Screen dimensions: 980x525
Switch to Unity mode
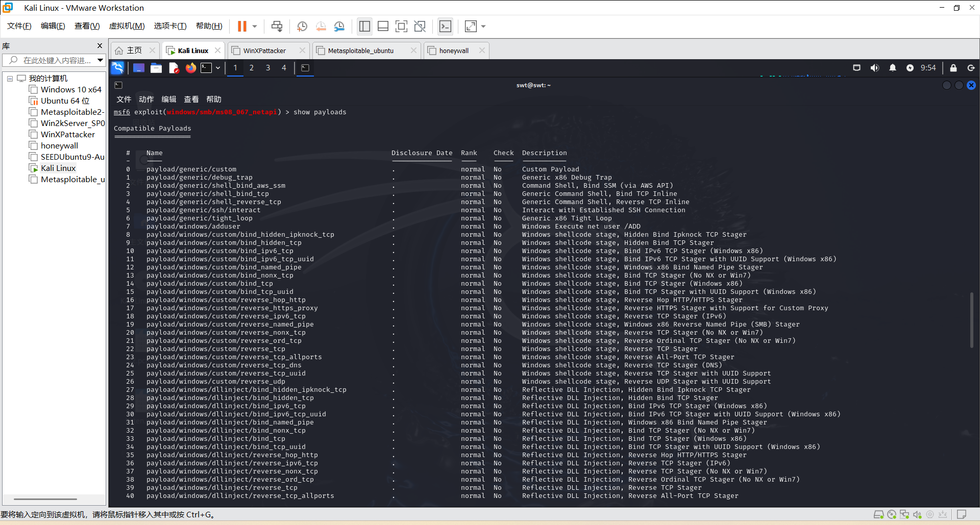pyautogui.click(x=420, y=26)
